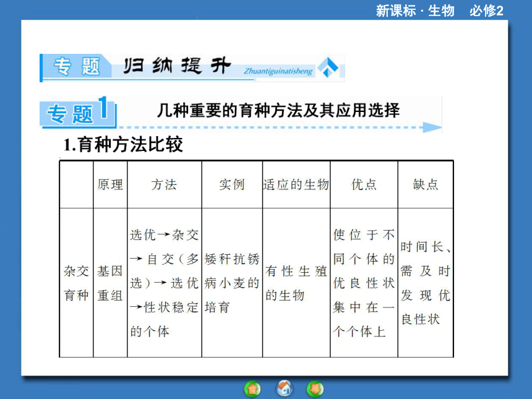Viewport: 532px width, 399px height.
Task: Click the green down-arrow next slide button
Action: pyautogui.click(x=315, y=389)
